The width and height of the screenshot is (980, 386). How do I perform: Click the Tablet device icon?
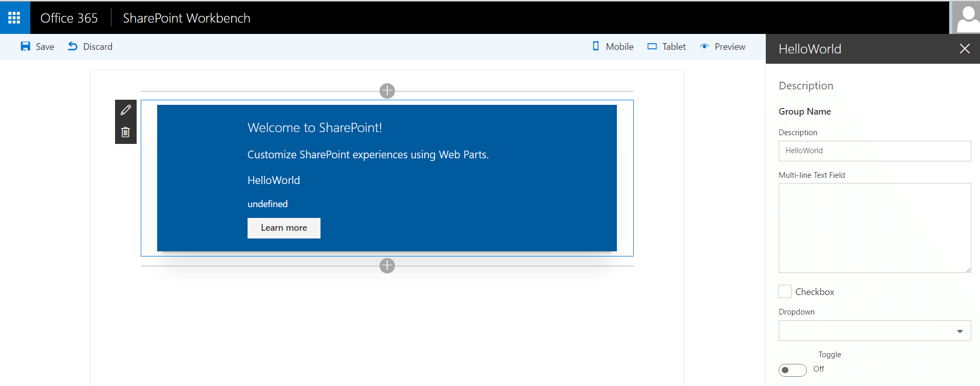tap(652, 46)
